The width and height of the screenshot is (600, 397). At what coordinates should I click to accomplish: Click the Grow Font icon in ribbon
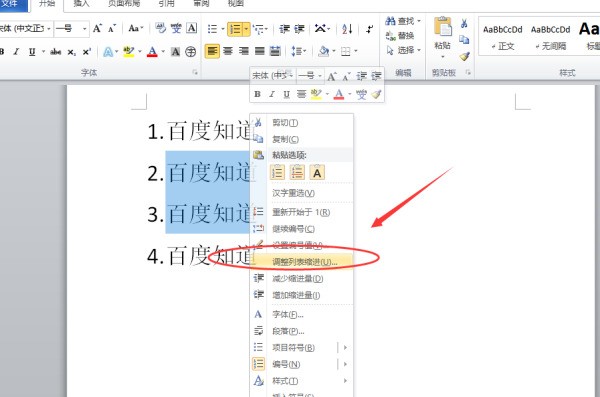pos(97,28)
